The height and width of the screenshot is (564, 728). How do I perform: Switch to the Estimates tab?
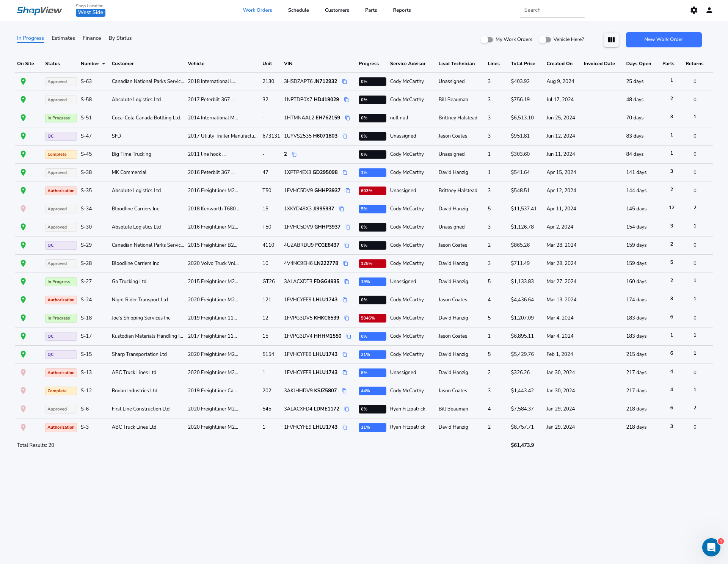(x=63, y=38)
